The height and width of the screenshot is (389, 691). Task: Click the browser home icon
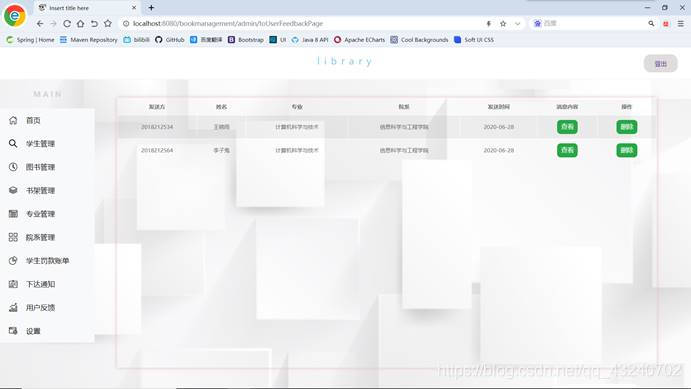point(80,23)
